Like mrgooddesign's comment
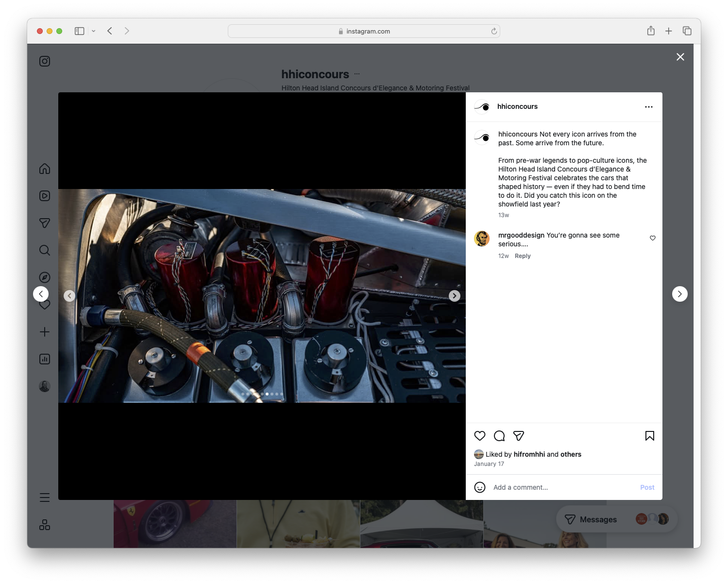This screenshot has height=584, width=728. (652, 238)
